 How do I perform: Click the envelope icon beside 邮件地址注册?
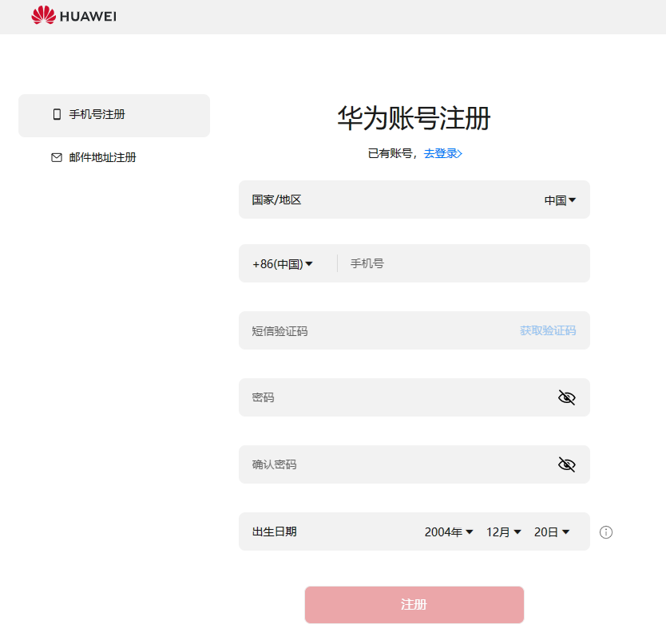pyautogui.click(x=57, y=157)
